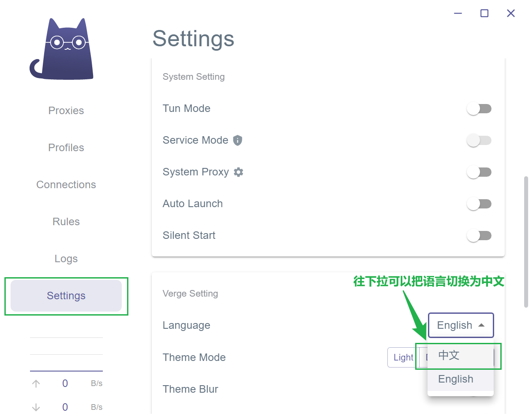Open System Proxy gear settings
The height and width of the screenshot is (420, 529).
tap(239, 172)
